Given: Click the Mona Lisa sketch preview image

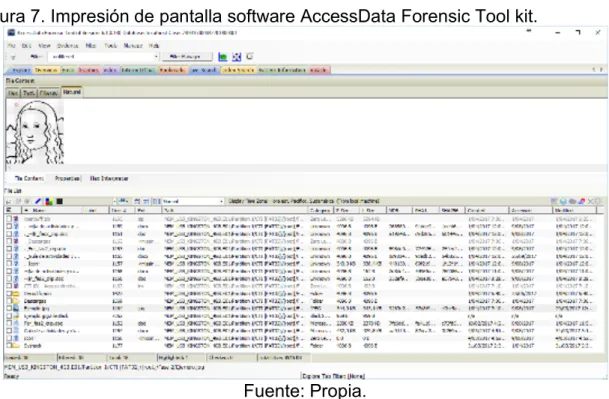Looking at the screenshot, I should [35, 132].
